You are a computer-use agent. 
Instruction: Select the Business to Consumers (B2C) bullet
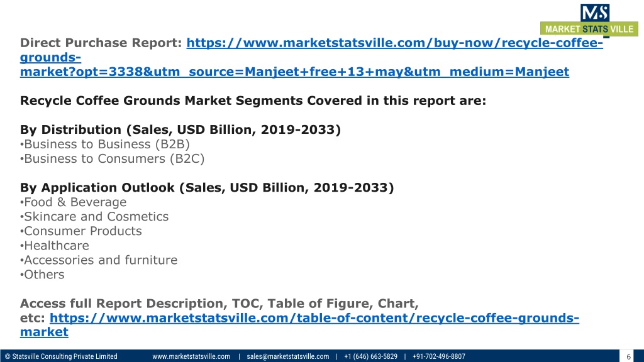[112, 159]
